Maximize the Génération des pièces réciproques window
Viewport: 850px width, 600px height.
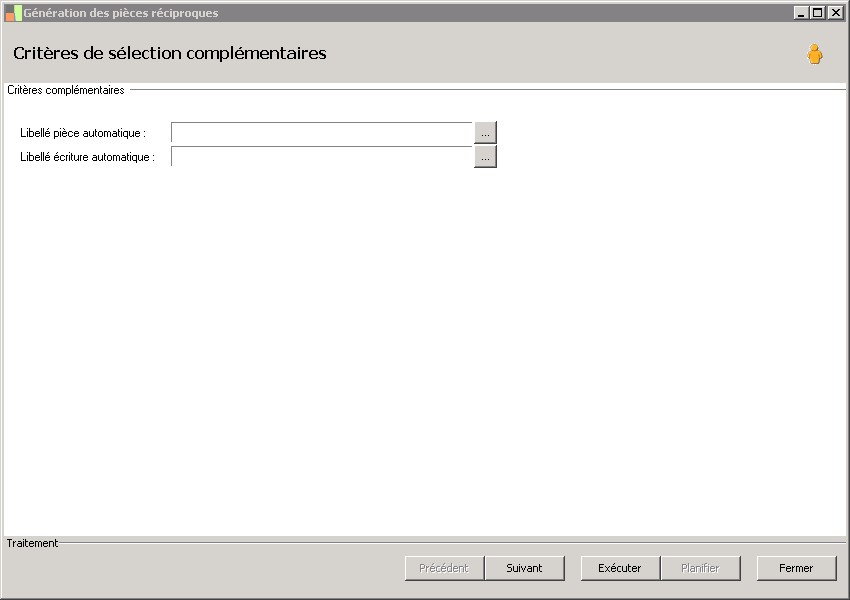pos(818,12)
